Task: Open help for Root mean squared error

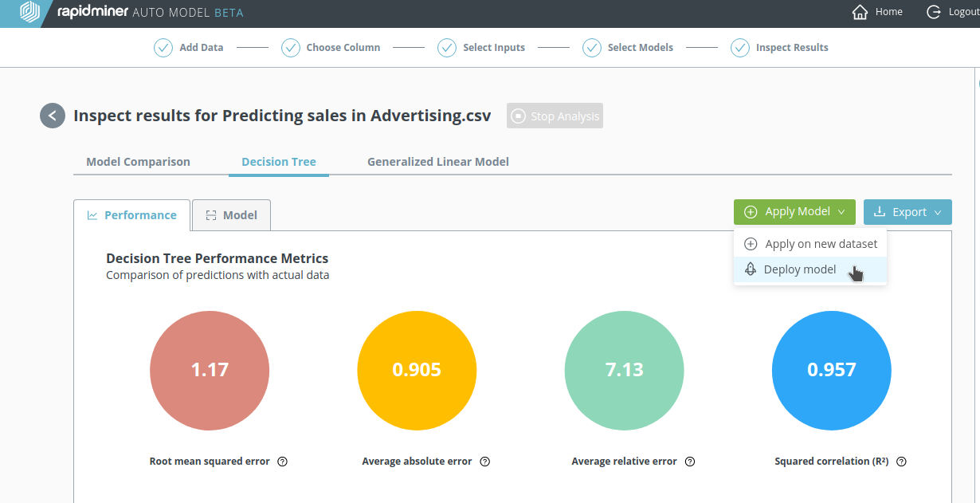Action: [282, 462]
